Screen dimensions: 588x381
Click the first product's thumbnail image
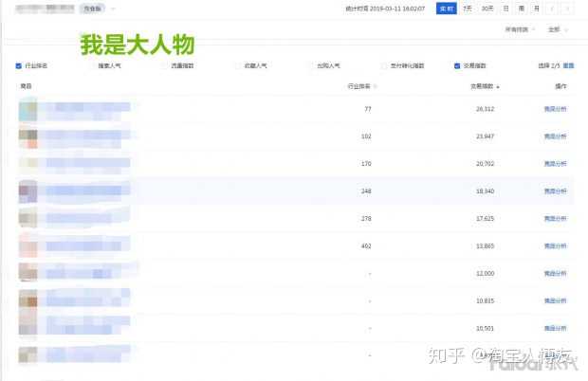28,110
